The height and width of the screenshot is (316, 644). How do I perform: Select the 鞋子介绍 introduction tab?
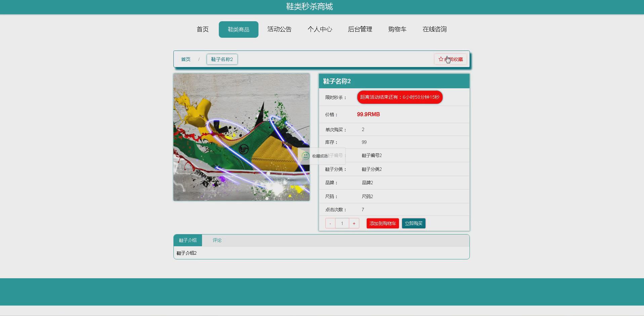[187, 240]
